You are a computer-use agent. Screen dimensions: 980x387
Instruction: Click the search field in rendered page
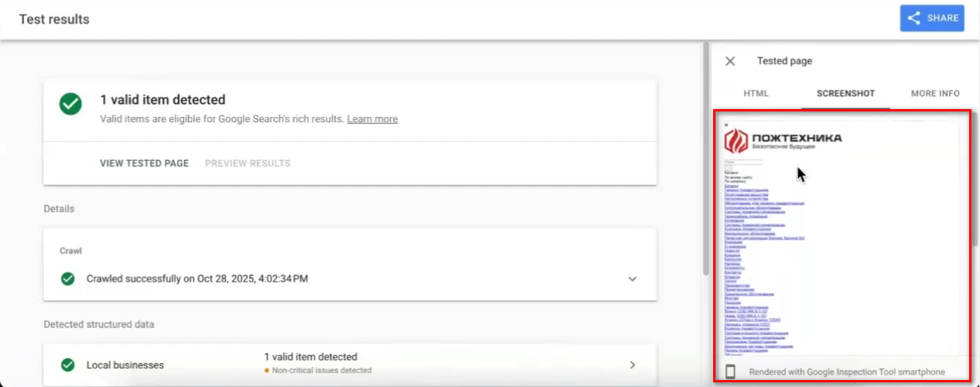[743, 163]
